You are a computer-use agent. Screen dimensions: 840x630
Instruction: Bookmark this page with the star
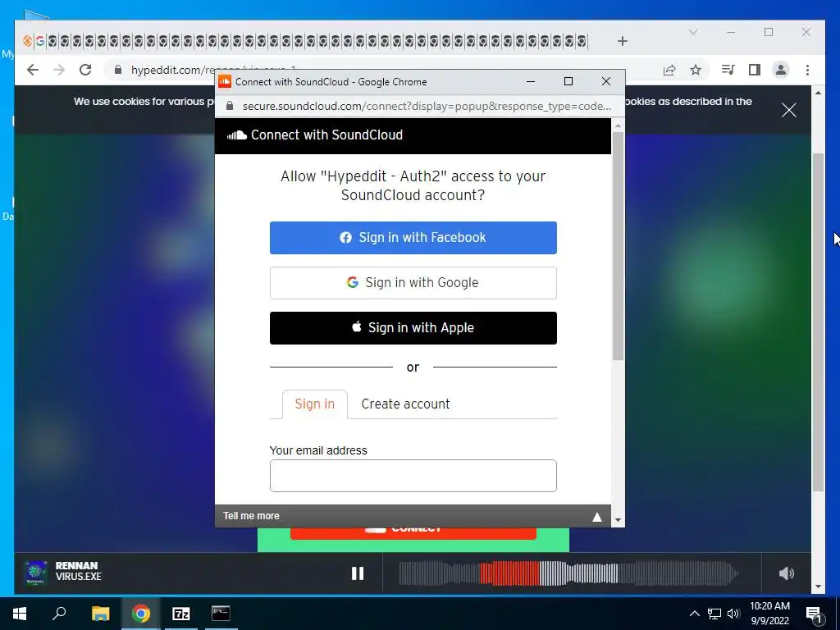(696, 70)
